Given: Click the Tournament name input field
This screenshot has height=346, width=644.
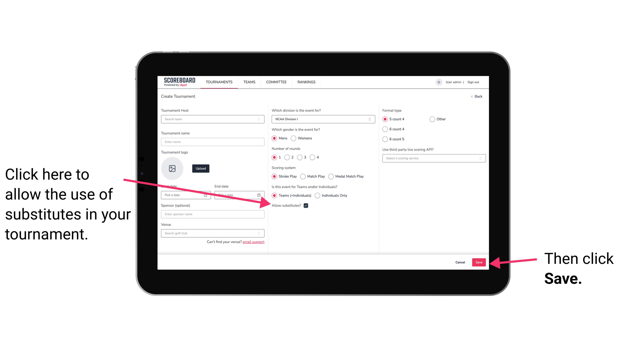Looking at the screenshot, I should coord(213,142).
